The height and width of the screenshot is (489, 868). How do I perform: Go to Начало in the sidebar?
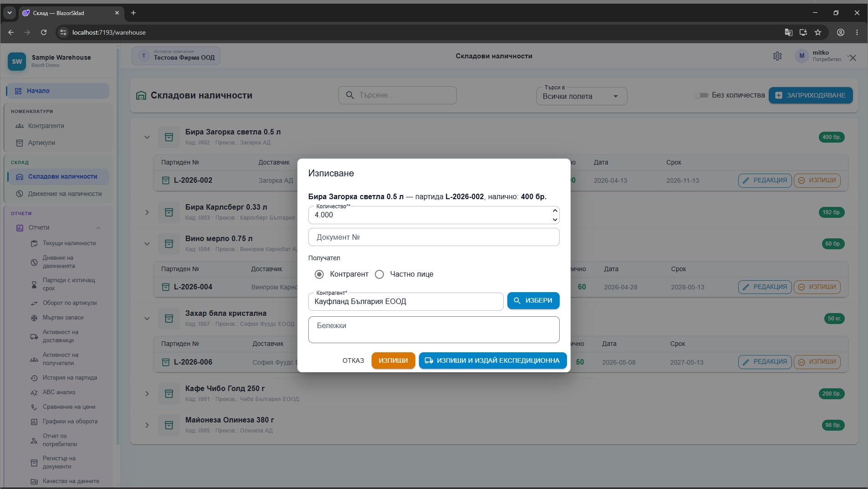tap(58, 91)
